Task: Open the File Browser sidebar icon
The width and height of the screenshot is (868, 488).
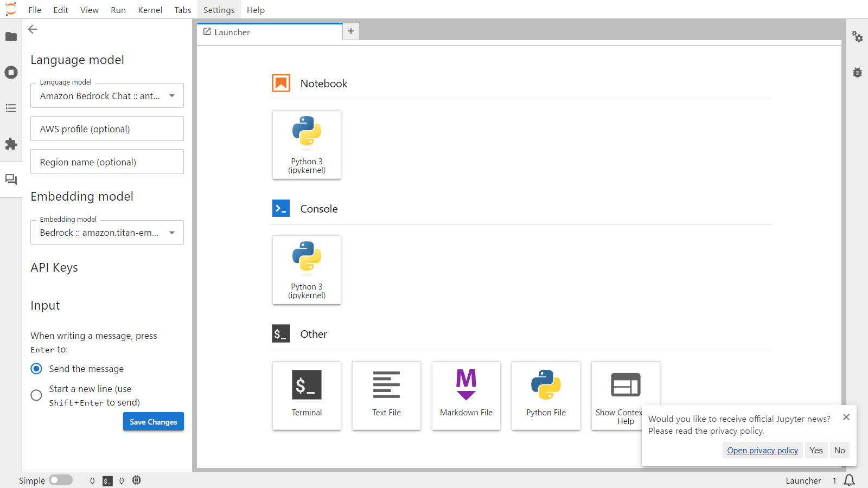Action: 11,37
